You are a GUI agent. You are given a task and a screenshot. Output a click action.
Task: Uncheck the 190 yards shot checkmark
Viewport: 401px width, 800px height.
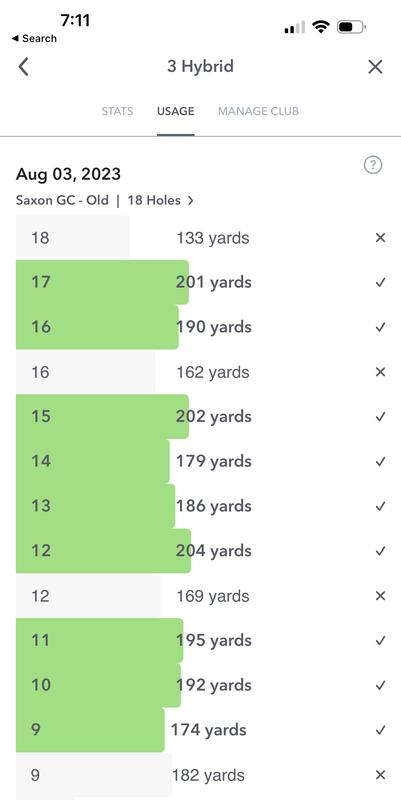380,327
